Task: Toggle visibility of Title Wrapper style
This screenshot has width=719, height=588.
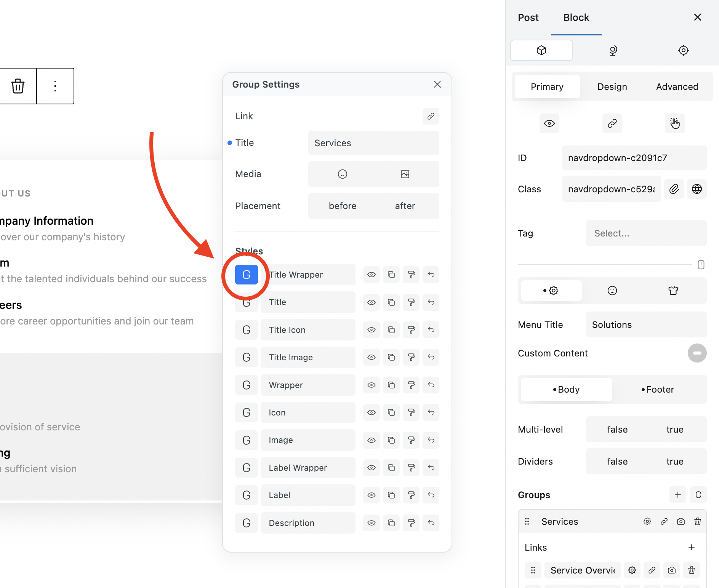Action: coord(372,275)
